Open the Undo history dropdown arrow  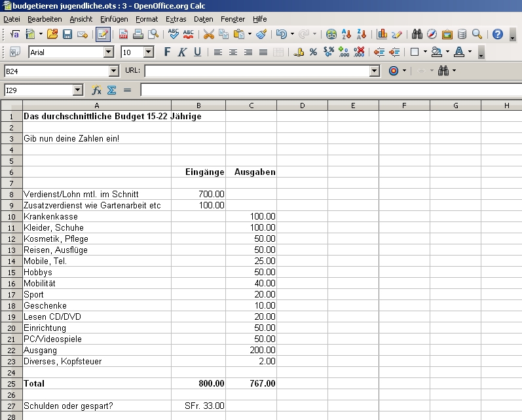[292, 34]
